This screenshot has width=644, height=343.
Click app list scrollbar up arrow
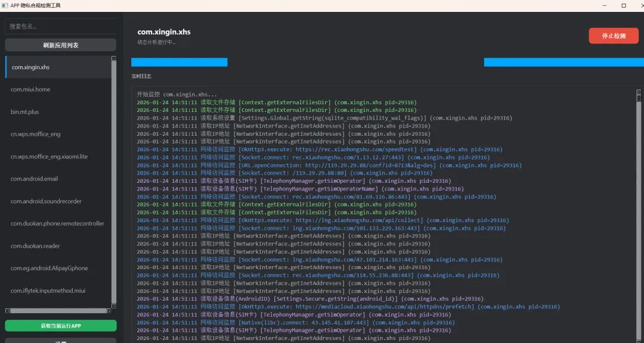coord(114,58)
